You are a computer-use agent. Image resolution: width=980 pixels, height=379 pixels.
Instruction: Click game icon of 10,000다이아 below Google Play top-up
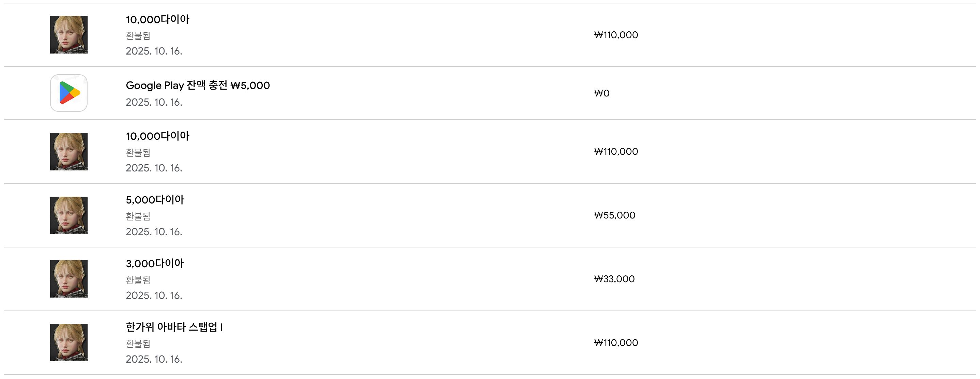(x=69, y=151)
